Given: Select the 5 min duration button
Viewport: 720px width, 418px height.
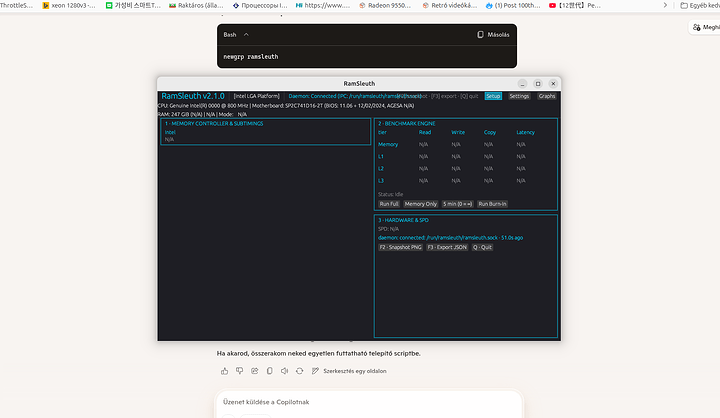Looking at the screenshot, I should 457,204.
